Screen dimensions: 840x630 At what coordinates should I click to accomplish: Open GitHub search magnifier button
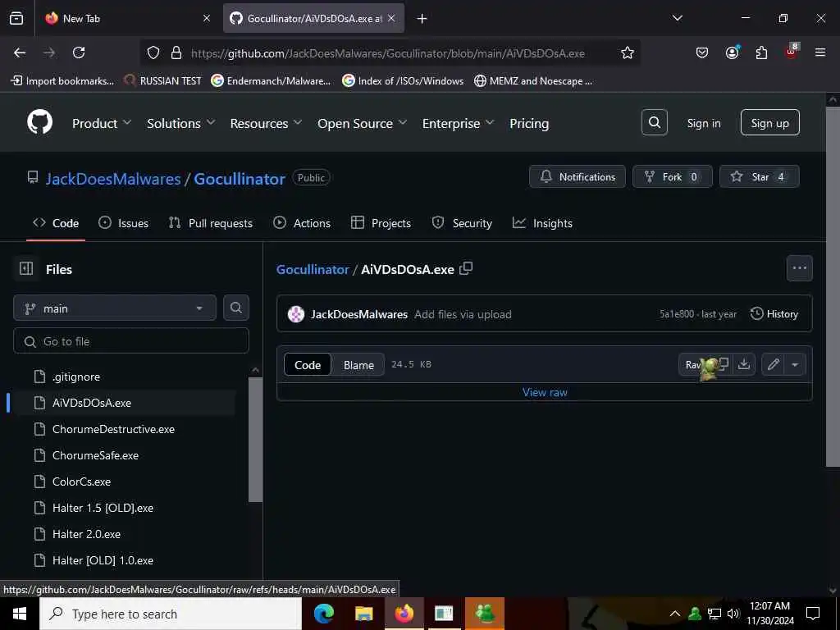(654, 123)
